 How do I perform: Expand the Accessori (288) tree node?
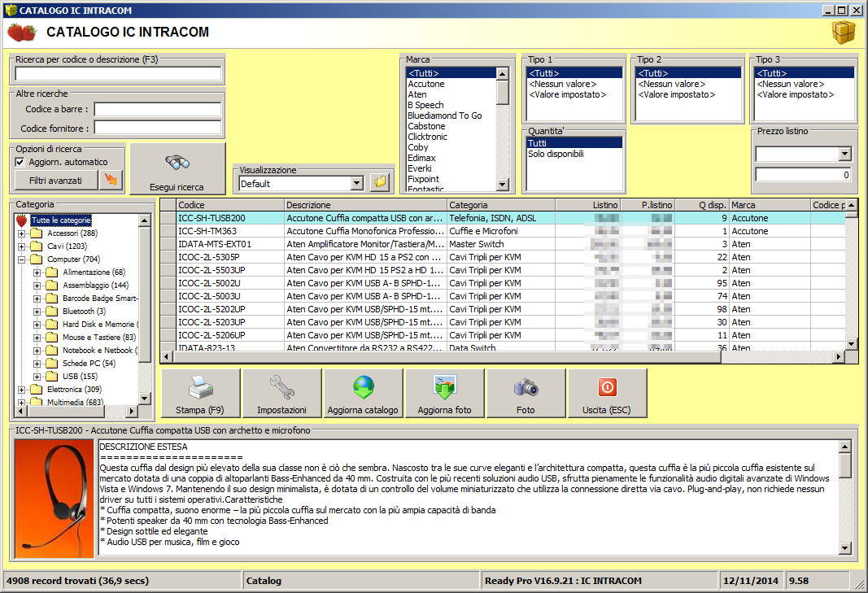21,233
